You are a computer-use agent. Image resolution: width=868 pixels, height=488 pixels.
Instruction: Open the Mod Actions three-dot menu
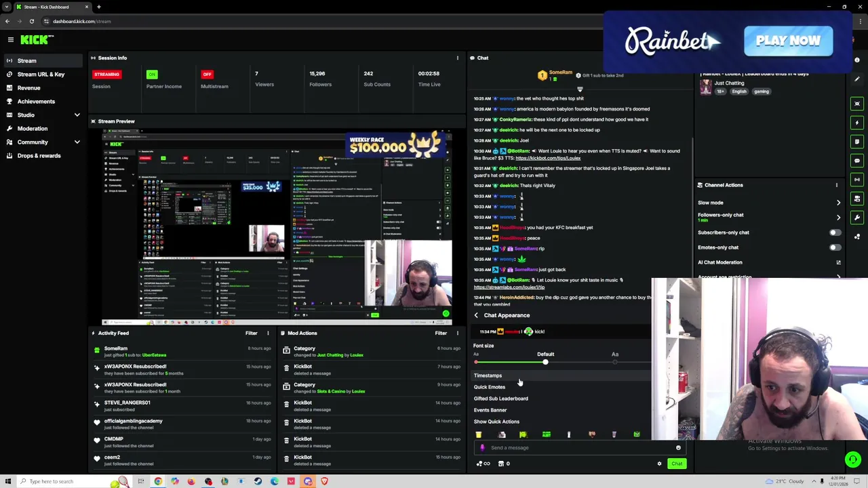457,333
